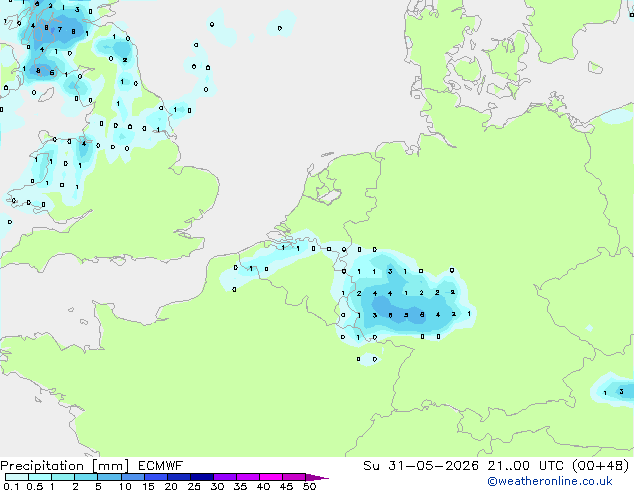Screen dimensions: 634x490
Task: Click the 30–35 mm purple legend box
Action: (x=224, y=477)
